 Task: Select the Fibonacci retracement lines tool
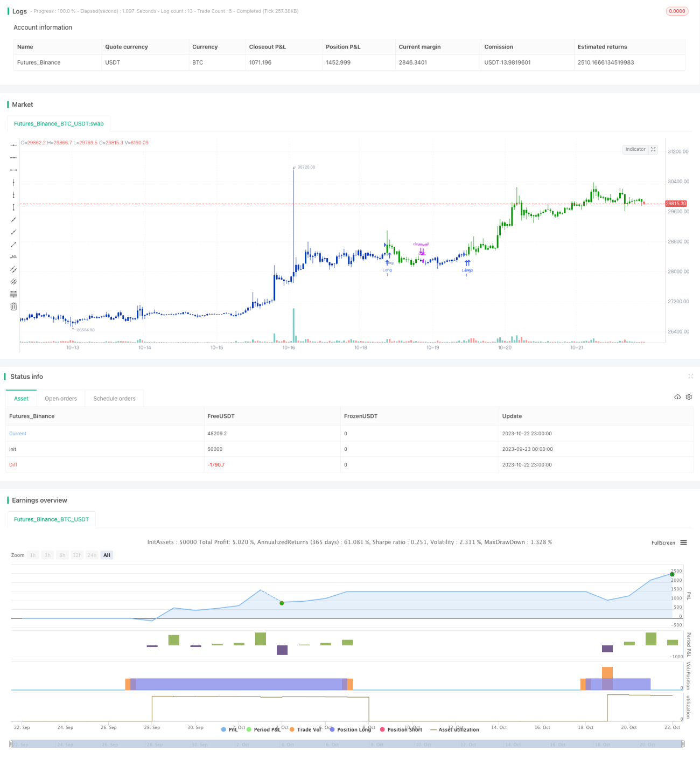(x=13, y=294)
